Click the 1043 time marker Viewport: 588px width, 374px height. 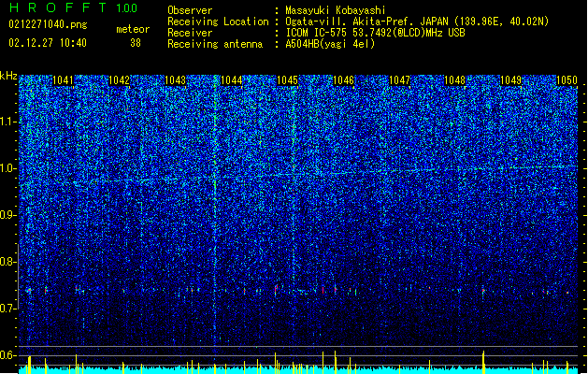tap(175, 80)
